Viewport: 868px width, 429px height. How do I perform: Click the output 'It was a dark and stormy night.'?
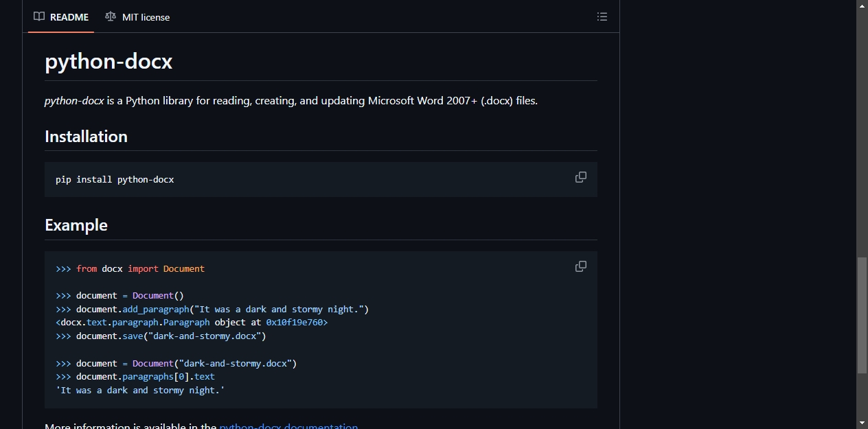click(140, 391)
